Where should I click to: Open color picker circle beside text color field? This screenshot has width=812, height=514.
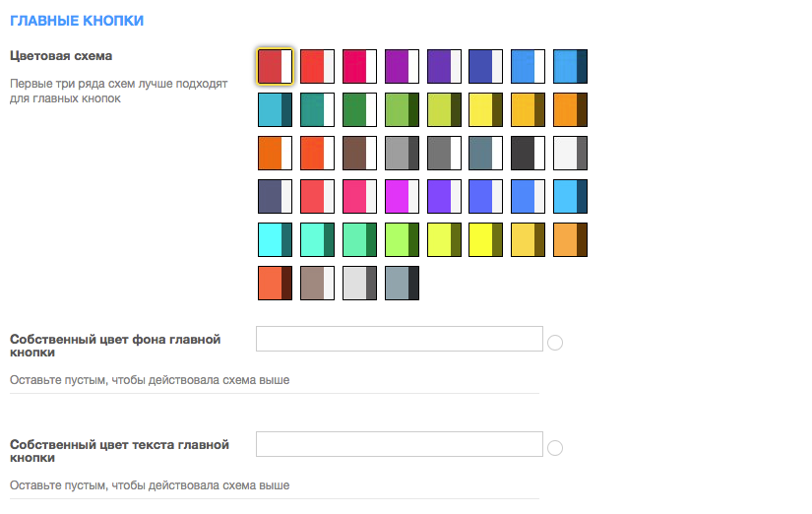point(555,448)
